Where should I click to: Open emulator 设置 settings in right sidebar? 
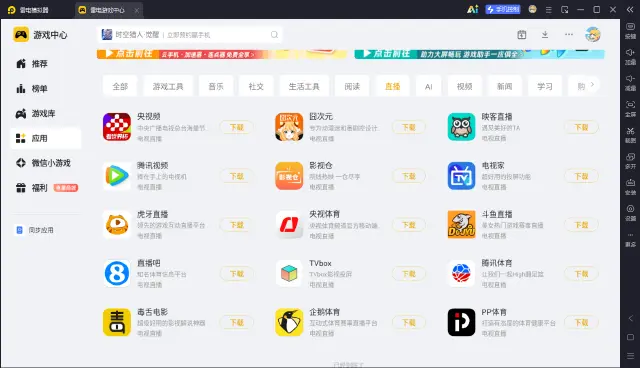tap(630, 213)
